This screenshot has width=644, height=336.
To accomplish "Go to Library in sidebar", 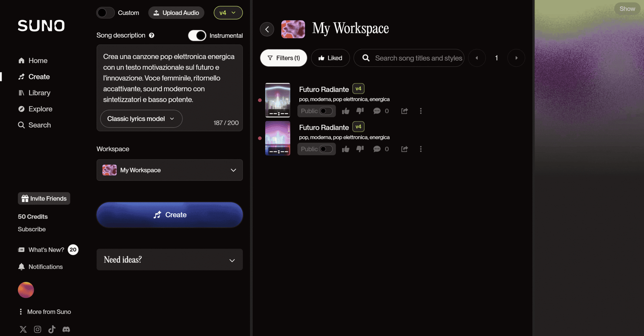I will pyautogui.click(x=39, y=93).
